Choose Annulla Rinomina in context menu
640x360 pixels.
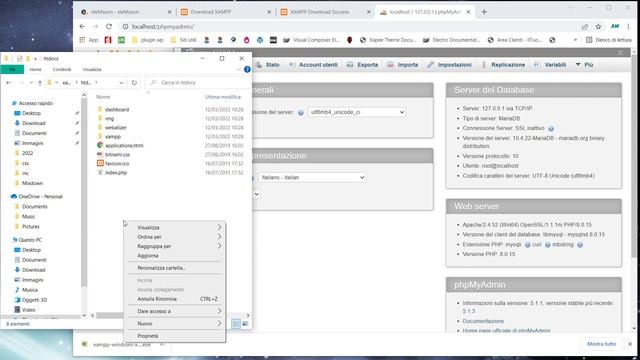(175, 299)
